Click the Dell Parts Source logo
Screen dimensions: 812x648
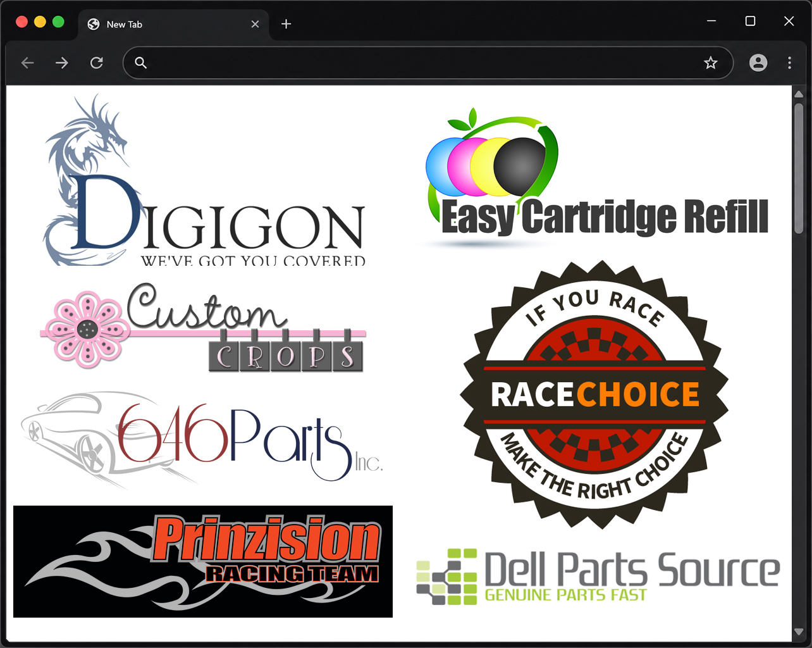click(598, 576)
